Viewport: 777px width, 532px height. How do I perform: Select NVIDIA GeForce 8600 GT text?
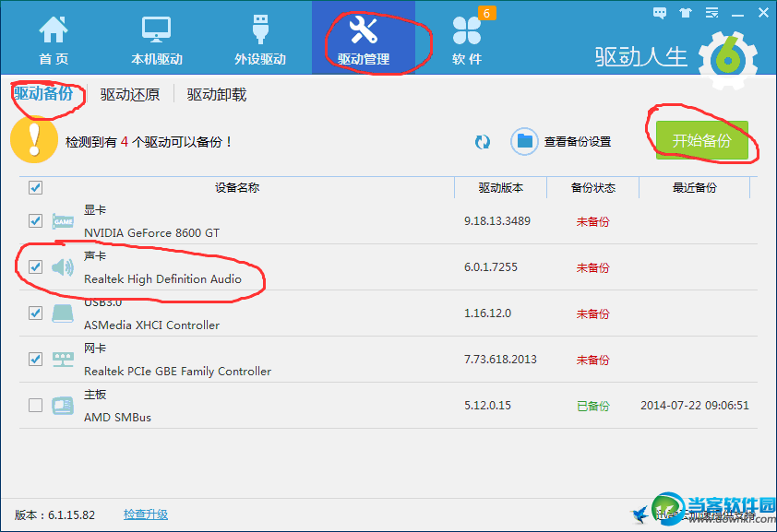click(151, 232)
